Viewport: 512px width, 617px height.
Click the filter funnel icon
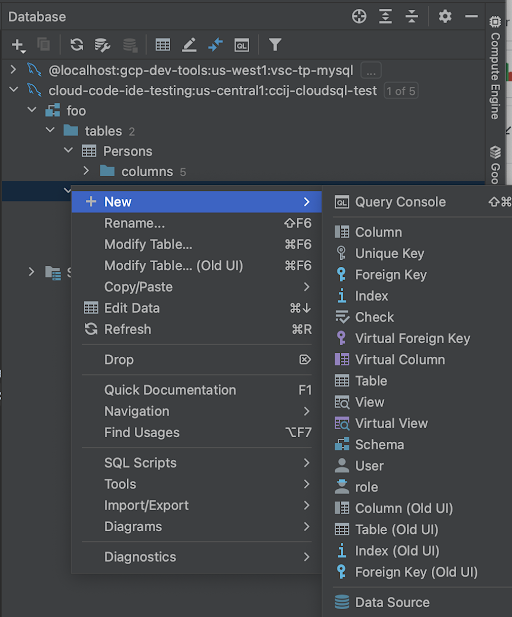(x=275, y=45)
